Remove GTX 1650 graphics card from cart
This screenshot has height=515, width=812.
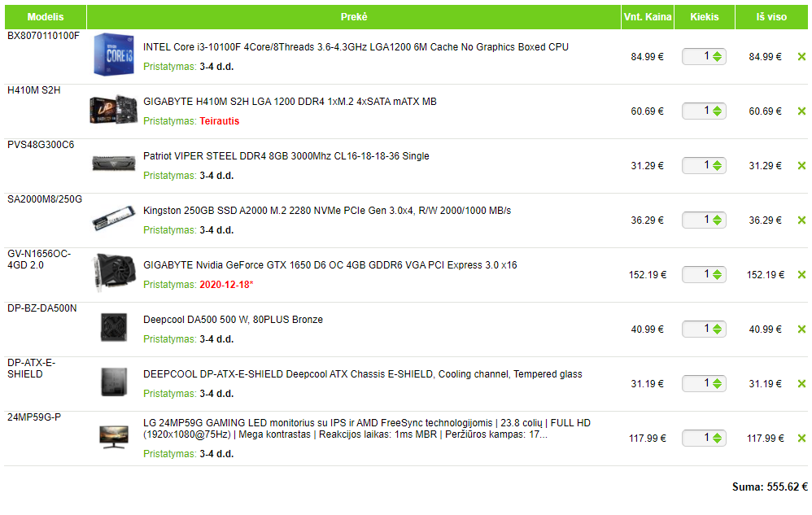tap(801, 275)
